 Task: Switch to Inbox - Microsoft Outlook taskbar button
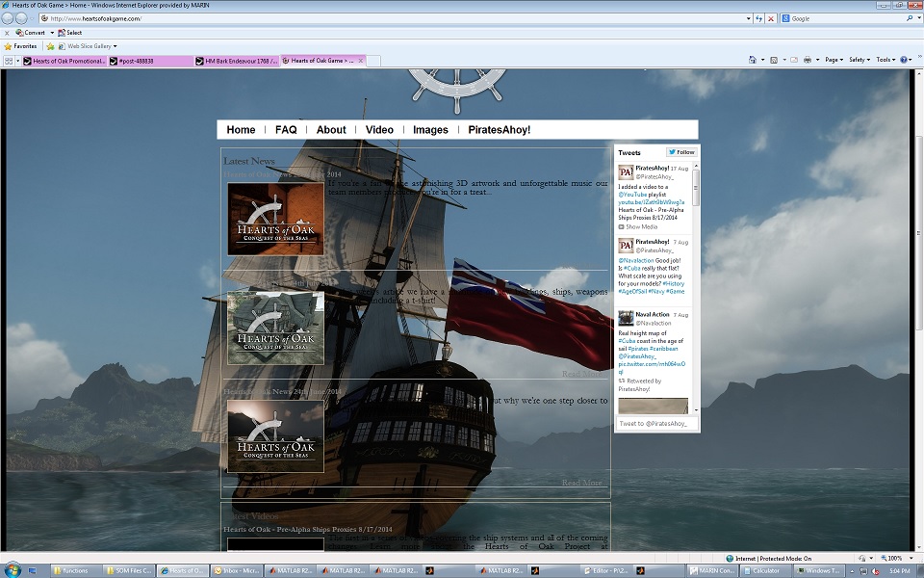pos(236,570)
